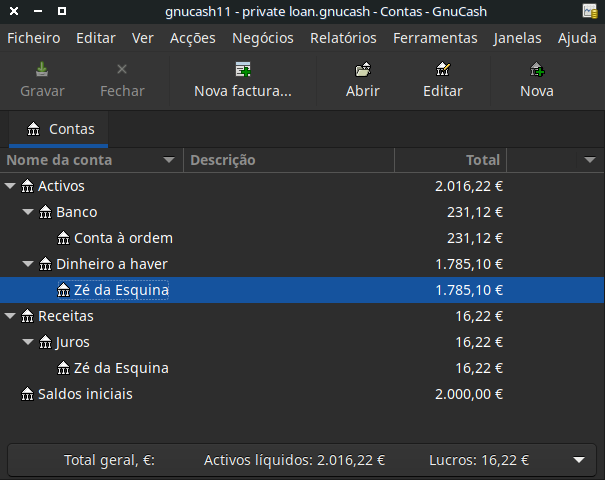
Task: Sort by the Total column header
Action: [x=450, y=160]
